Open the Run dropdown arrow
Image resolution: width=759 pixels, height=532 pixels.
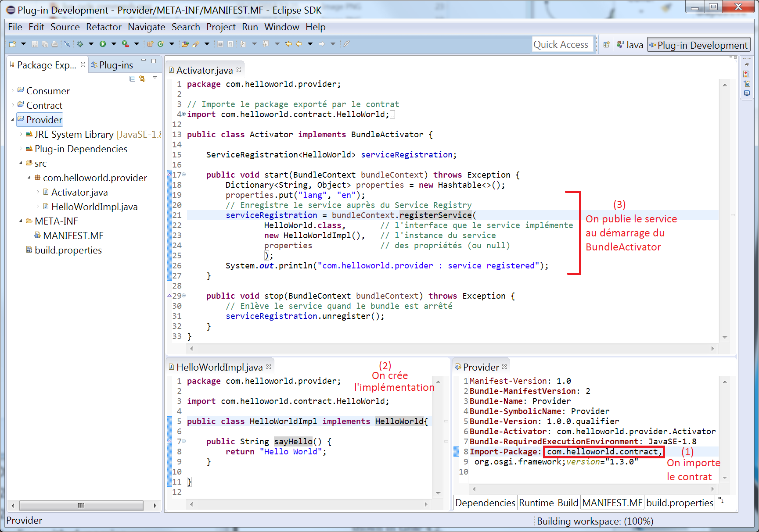(x=114, y=44)
